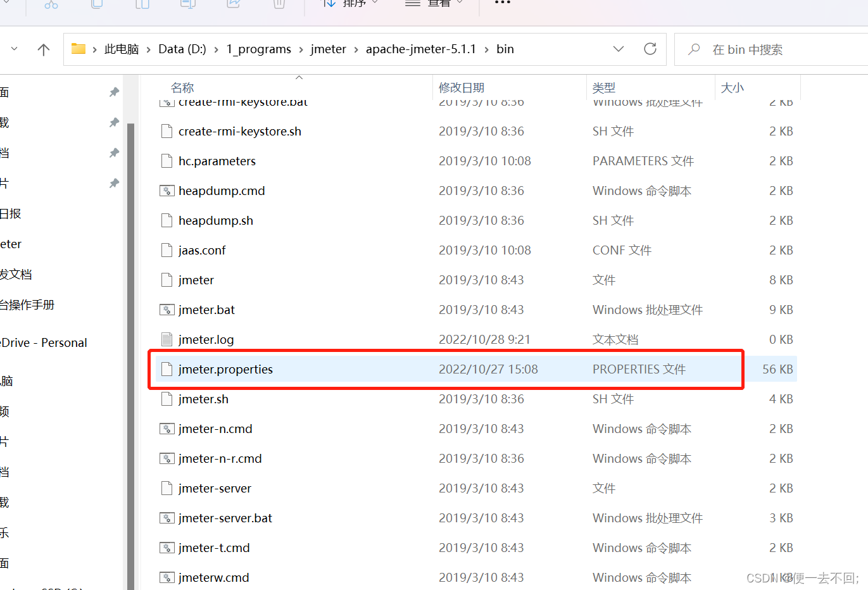The height and width of the screenshot is (590, 868).
Task: Select the file name heapdump.cmd
Action: point(222,191)
